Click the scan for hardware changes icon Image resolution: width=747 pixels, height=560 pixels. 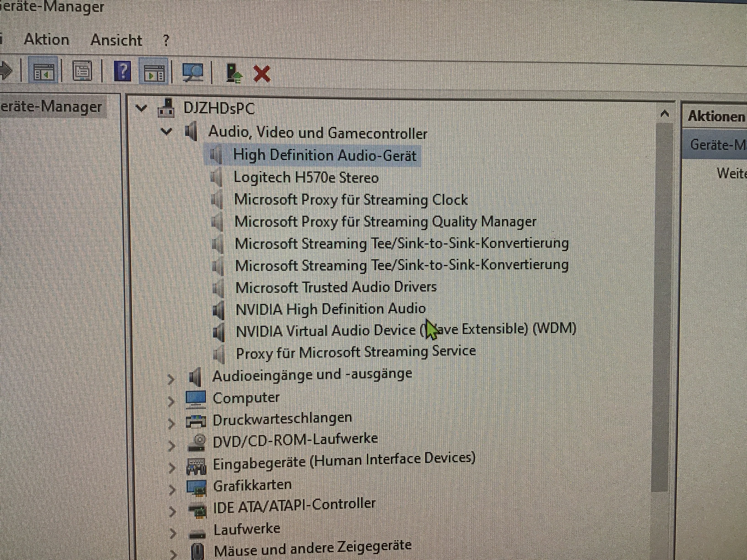tap(192, 72)
